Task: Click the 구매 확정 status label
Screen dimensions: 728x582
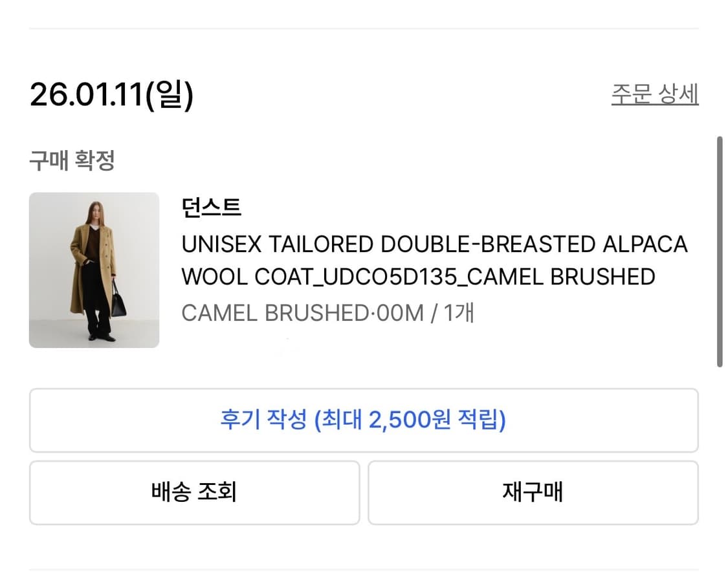Action: [72, 160]
